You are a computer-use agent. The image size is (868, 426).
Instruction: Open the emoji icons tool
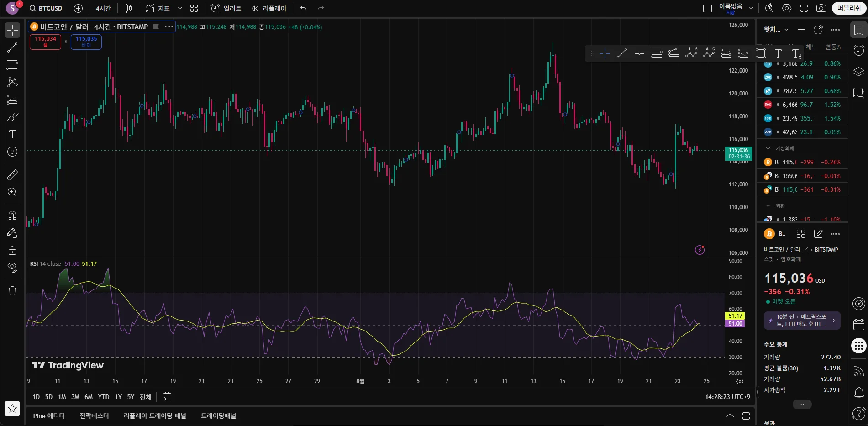click(x=12, y=152)
